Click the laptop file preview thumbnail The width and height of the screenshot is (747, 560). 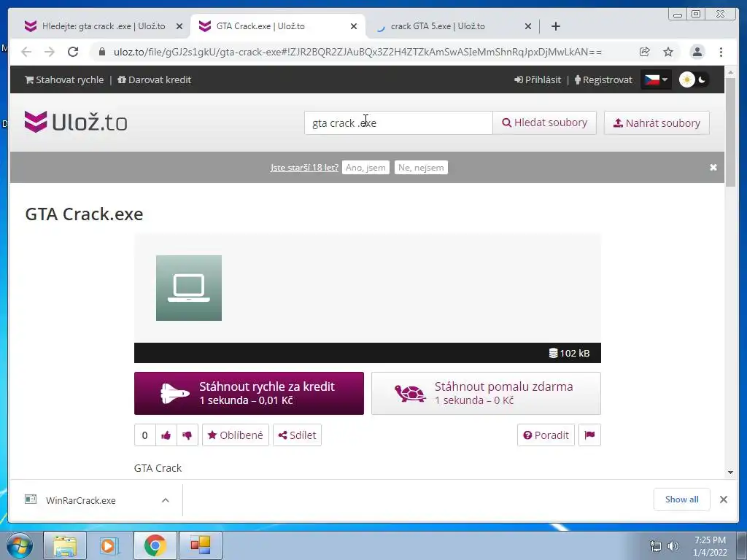click(x=189, y=287)
